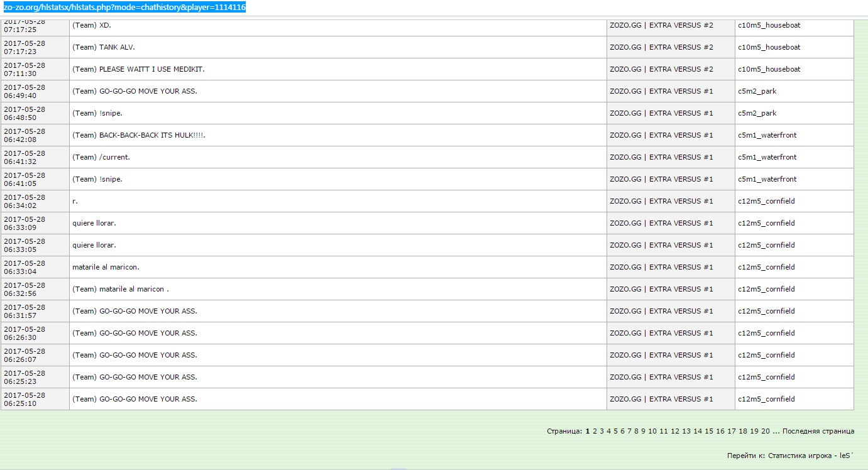Select page 8 in the page list
The height and width of the screenshot is (470, 868).
point(636,431)
